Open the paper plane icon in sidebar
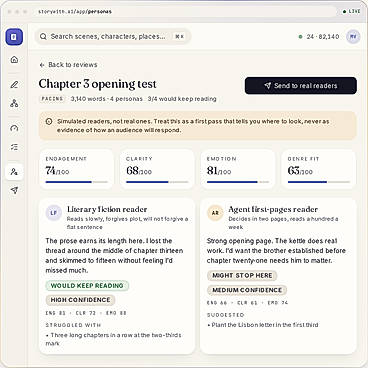The image size is (368, 368). [x=14, y=190]
